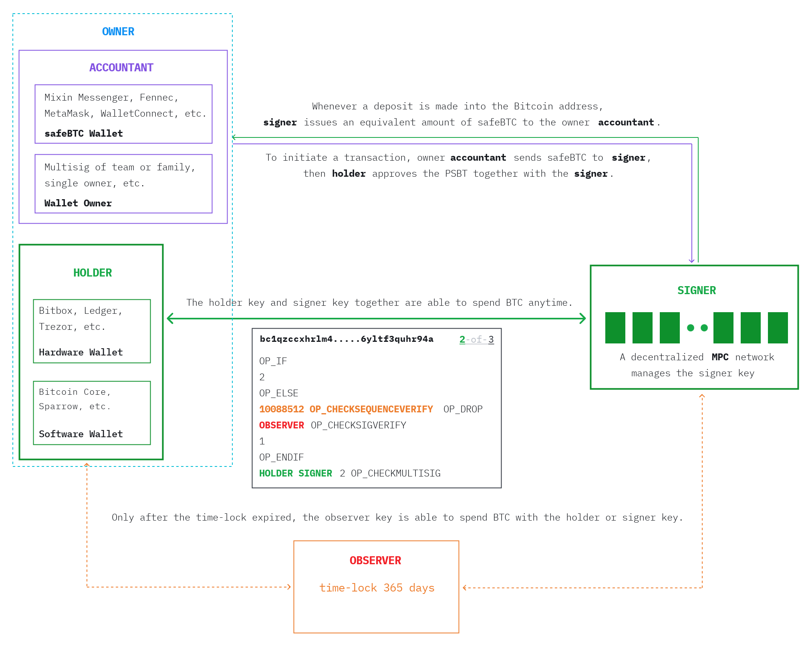Select the Software Wallet box

[x=92, y=413]
